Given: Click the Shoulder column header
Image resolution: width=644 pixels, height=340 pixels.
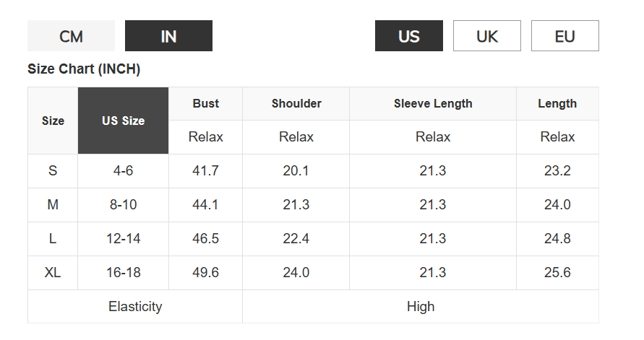Looking at the screenshot, I should (x=296, y=103).
